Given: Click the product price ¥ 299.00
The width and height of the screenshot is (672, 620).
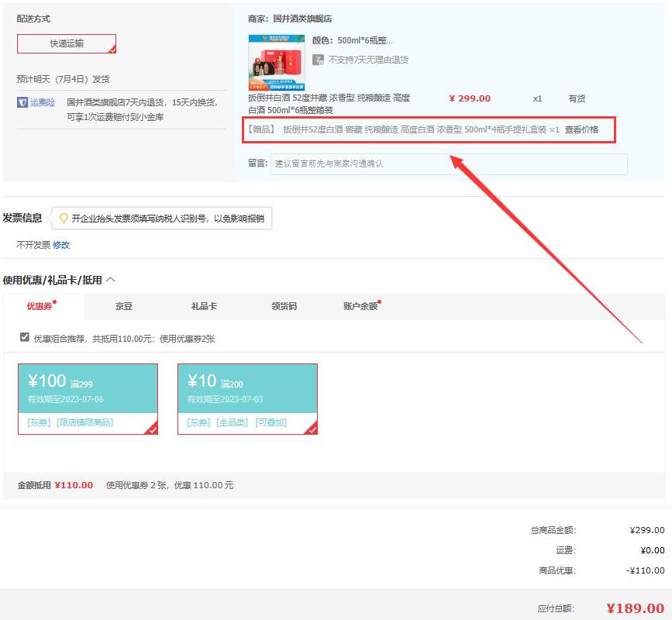Looking at the screenshot, I should tap(470, 98).
